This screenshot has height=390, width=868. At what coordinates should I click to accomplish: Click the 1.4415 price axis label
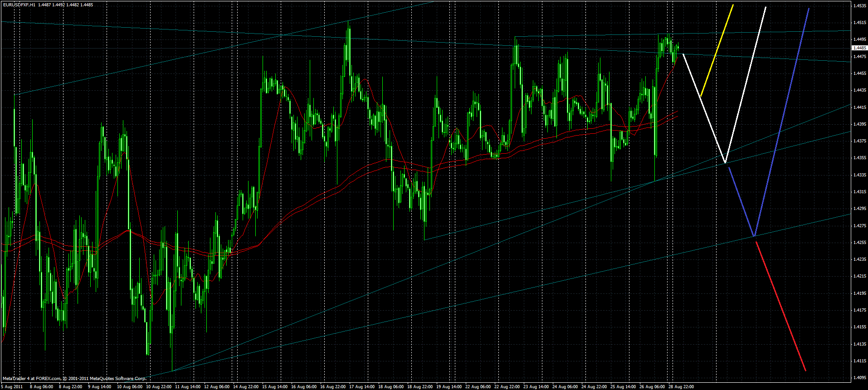859,107
